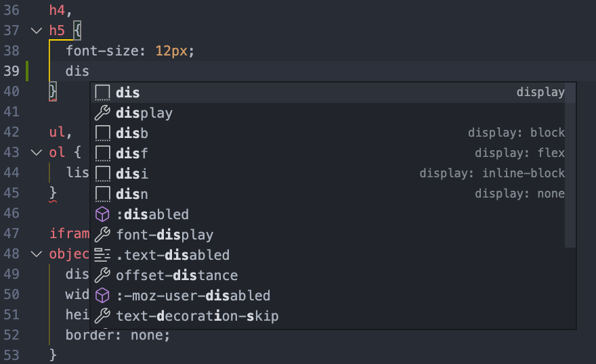Screen dimensions: 596x364
Task: Collapse the object rule at line 48
Action: pos(35,254)
